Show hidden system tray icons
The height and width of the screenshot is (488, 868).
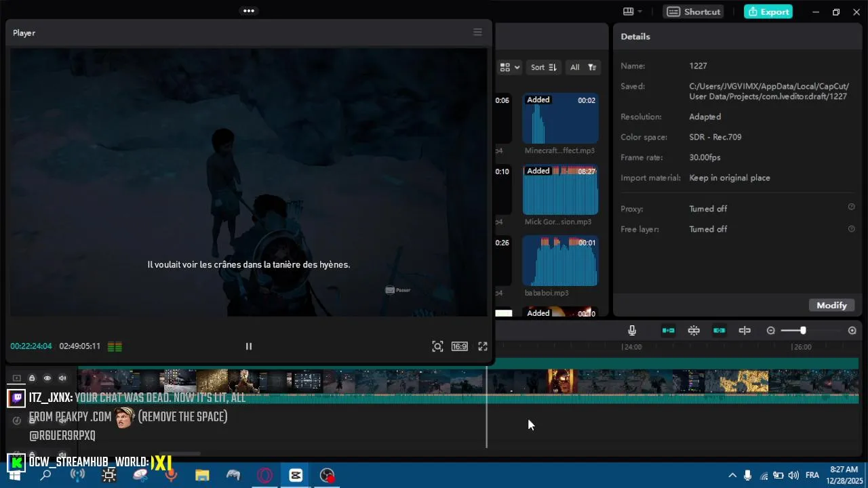pyautogui.click(x=732, y=475)
